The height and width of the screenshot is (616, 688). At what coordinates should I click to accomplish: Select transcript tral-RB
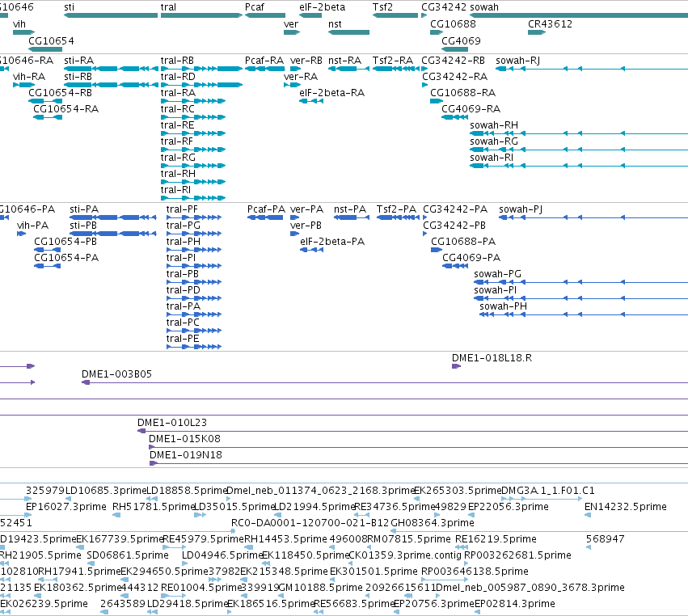point(201,69)
